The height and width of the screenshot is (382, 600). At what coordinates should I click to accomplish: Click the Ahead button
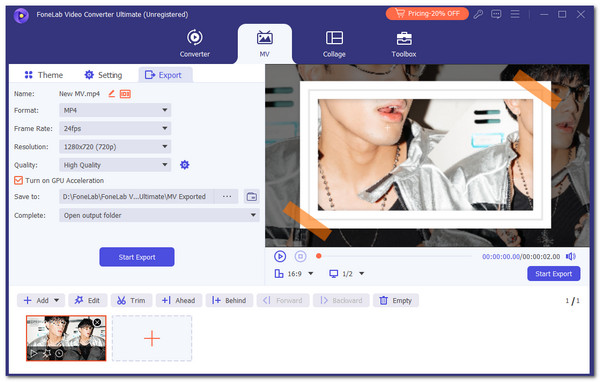[x=178, y=300]
